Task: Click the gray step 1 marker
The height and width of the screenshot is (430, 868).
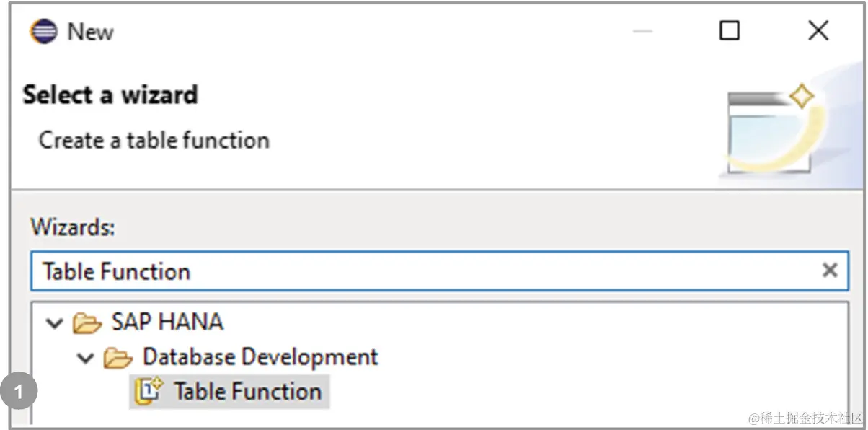Action: pos(18,392)
